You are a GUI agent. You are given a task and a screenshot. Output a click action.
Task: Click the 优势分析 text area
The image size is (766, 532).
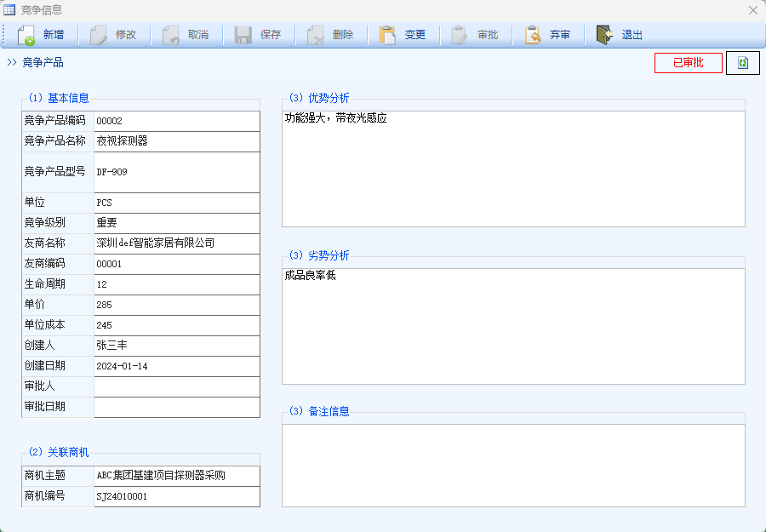coord(513,169)
